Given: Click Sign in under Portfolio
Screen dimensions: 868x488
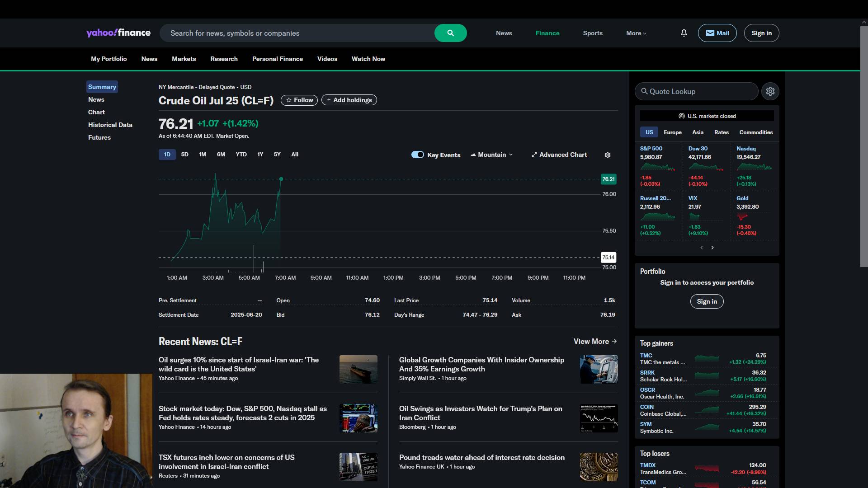Looking at the screenshot, I should coord(707,301).
